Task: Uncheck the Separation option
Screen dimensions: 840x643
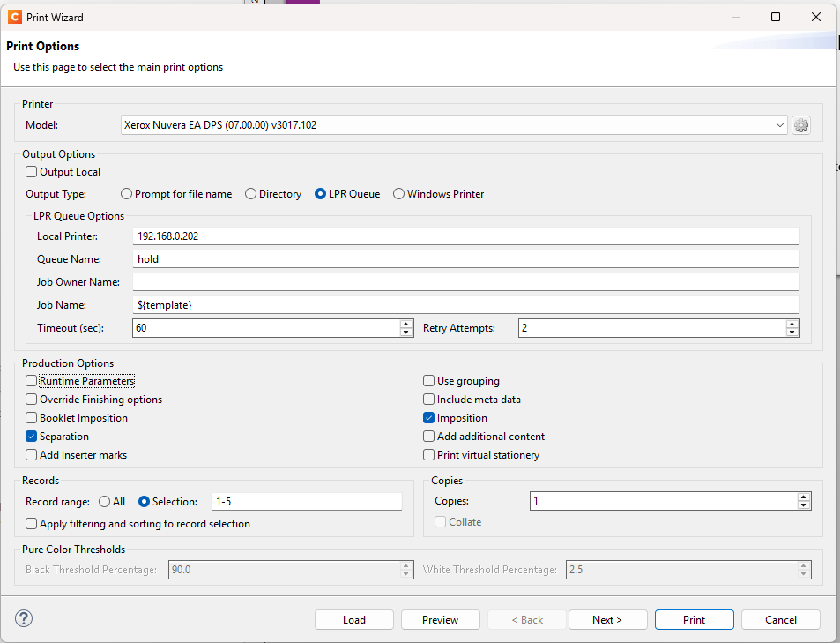Action: point(32,437)
